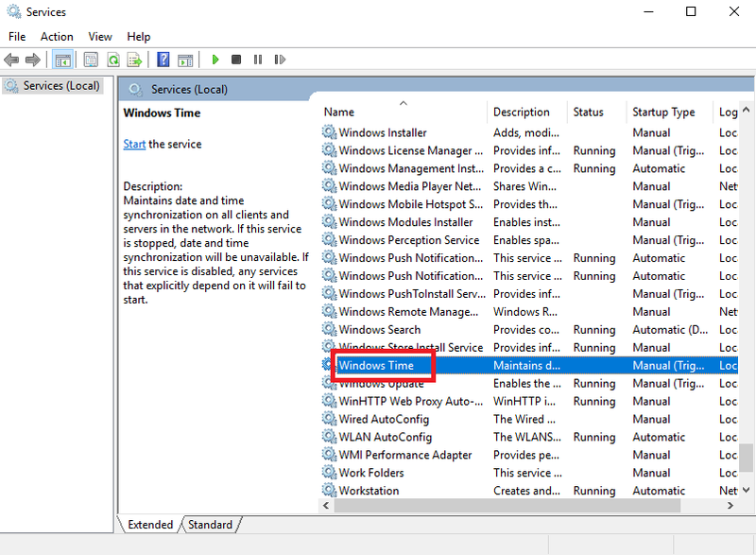Toggle the Show/Hide Console Tree button
Viewport: 756px width, 555px height.
tap(62, 60)
